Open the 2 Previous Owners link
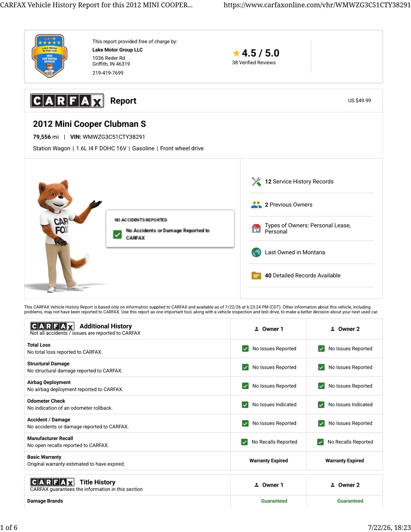 (288, 205)
